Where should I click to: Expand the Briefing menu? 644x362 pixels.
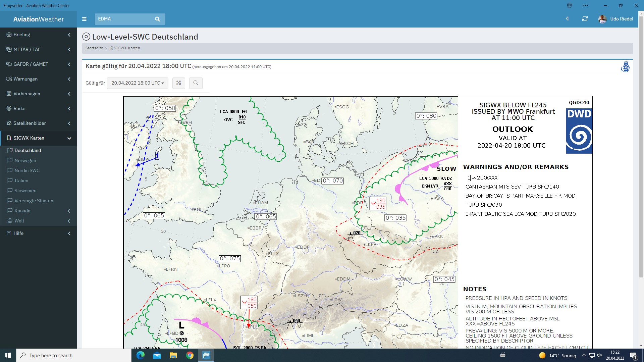click(x=39, y=35)
